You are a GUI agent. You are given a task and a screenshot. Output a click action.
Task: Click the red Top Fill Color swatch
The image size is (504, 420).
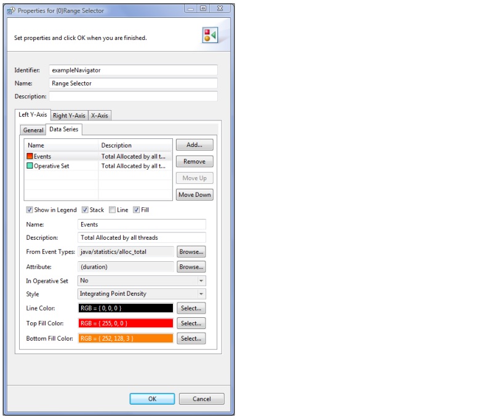click(x=126, y=323)
